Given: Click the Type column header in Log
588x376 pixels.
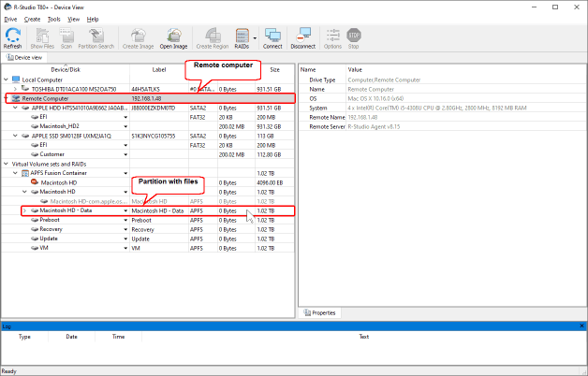Looking at the screenshot, I should [x=24, y=337].
